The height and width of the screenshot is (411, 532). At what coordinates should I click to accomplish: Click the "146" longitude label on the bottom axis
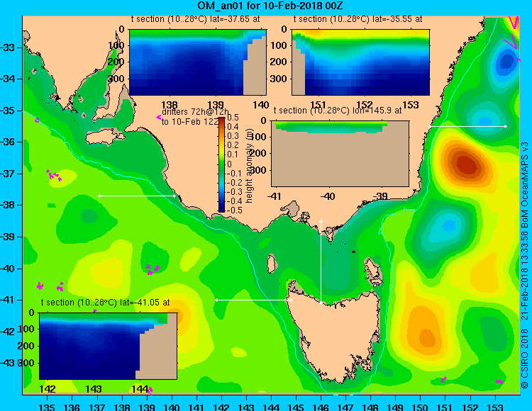321,407
